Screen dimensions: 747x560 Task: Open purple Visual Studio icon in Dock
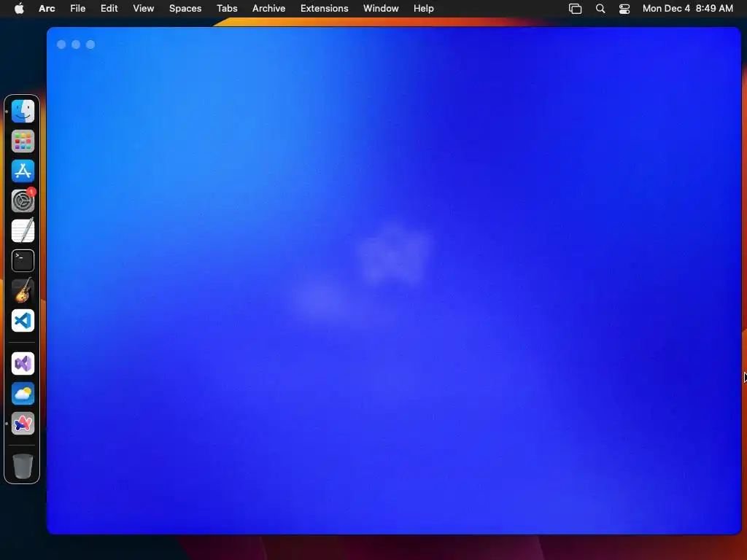(23, 364)
